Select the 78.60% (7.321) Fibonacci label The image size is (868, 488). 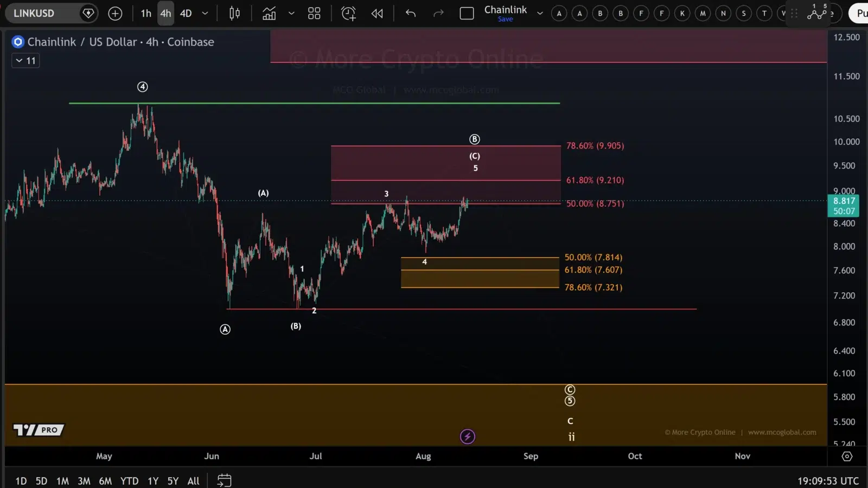click(x=593, y=287)
